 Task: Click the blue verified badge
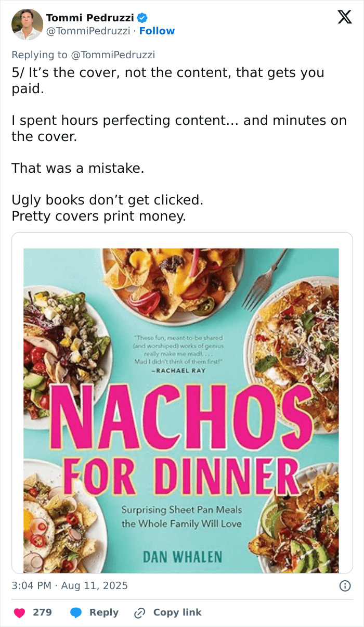tap(141, 18)
